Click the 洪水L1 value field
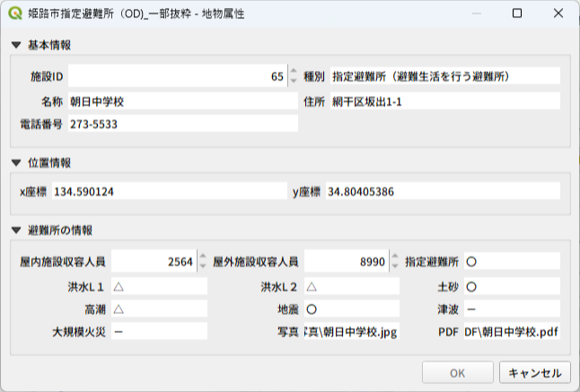The height and width of the screenshot is (392, 580). pyautogui.click(x=158, y=285)
